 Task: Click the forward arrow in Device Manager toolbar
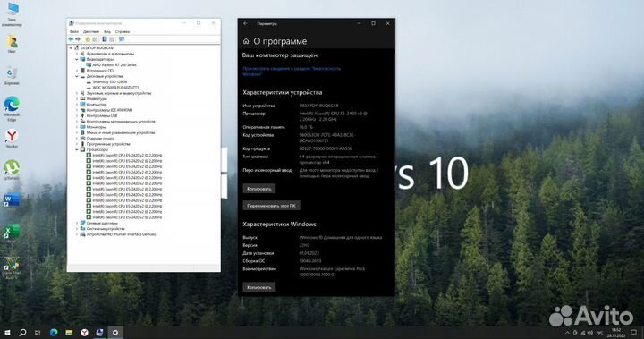[x=77, y=39]
